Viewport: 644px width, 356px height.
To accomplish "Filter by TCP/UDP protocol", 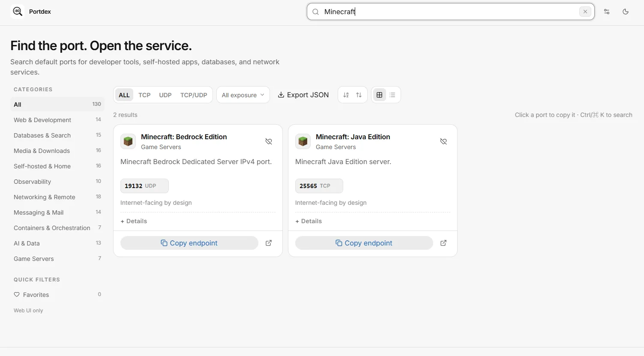I will [x=194, y=95].
